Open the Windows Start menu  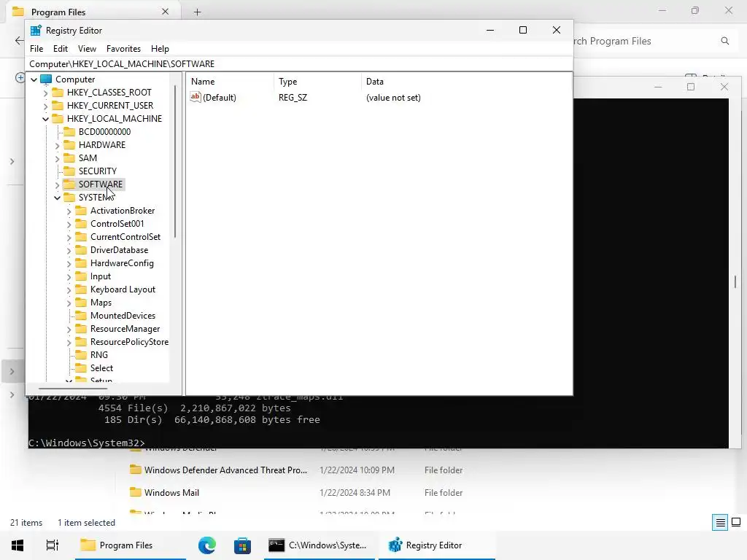pyautogui.click(x=18, y=545)
